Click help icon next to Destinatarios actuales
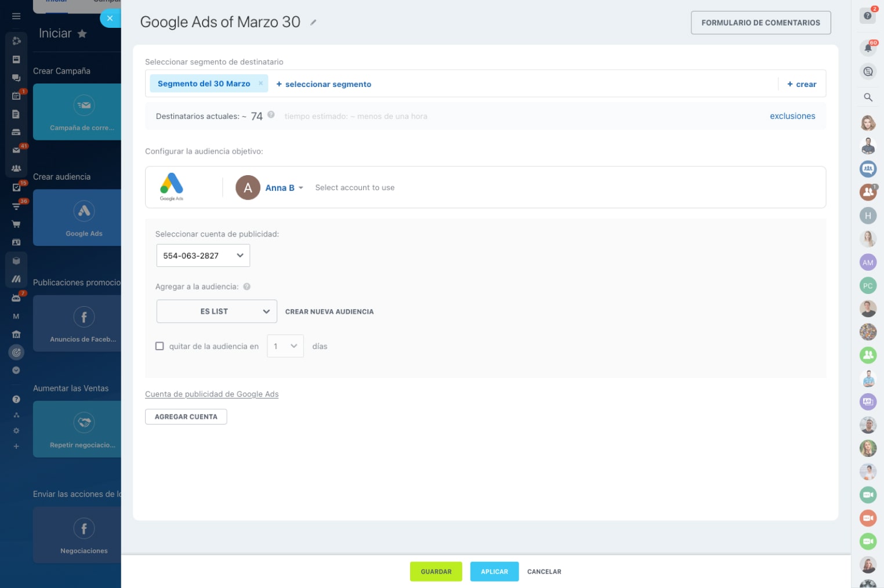Screen dimensions: 884x588 click(x=271, y=115)
